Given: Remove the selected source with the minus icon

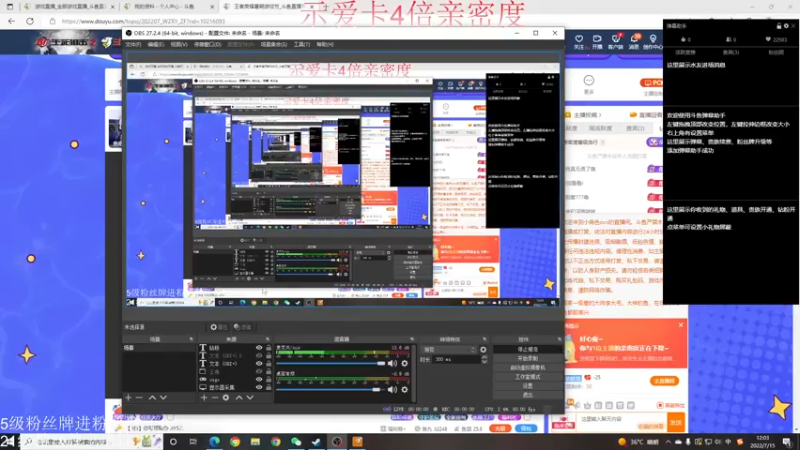Looking at the screenshot, I should tap(215, 397).
